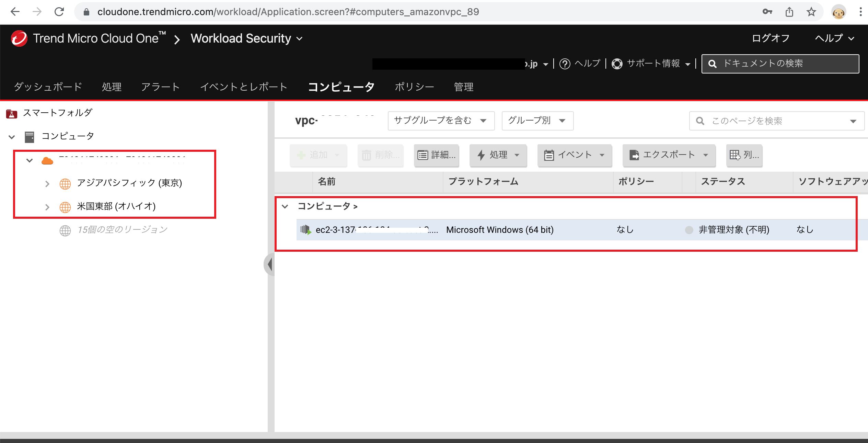Click ログオフ to sign out

(771, 38)
